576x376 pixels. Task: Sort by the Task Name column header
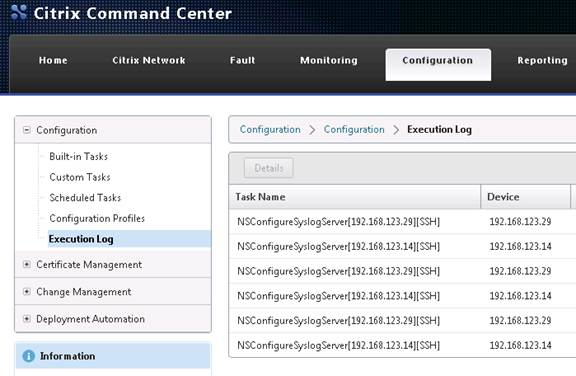coord(354,197)
